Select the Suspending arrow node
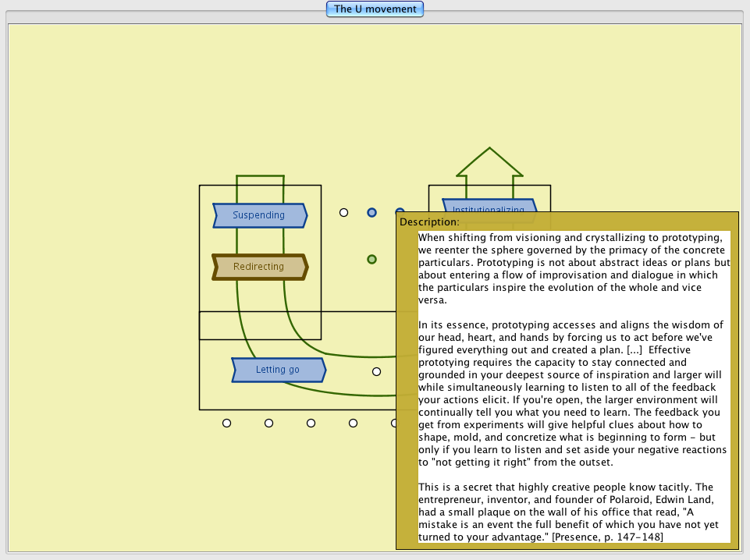The width and height of the screenshot is (750, 560). pyautogui.click(x=259, y=215)
